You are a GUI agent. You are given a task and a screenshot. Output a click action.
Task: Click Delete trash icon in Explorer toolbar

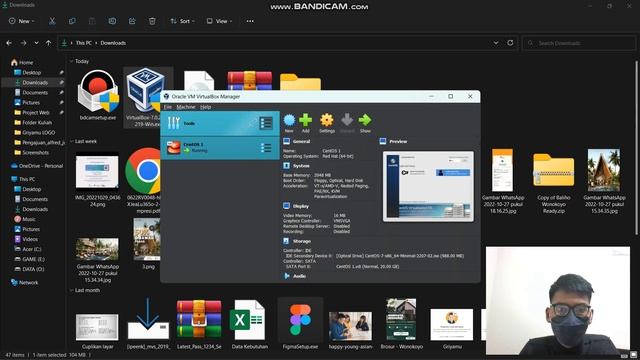click(152, 21)
